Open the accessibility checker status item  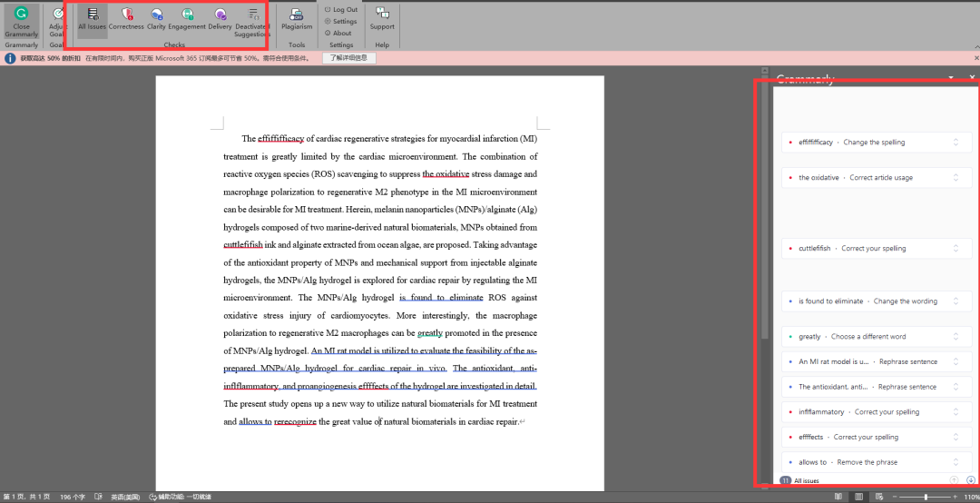180,497
